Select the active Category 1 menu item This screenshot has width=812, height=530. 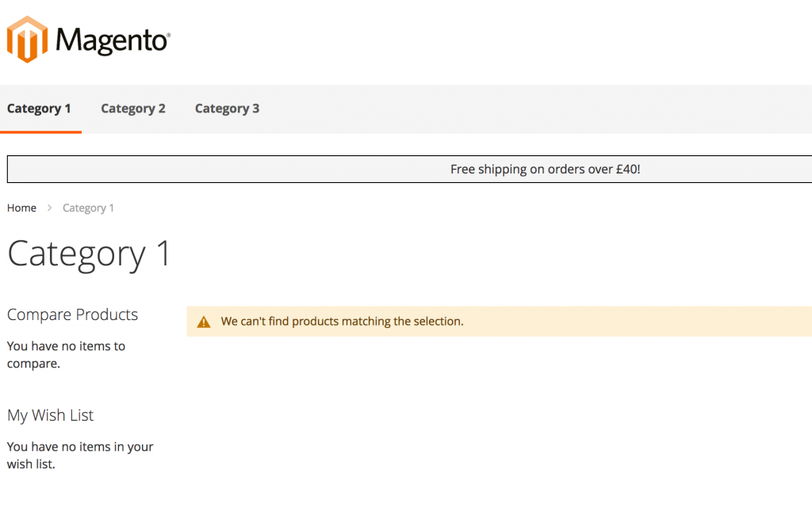click(x=40, y=109)
